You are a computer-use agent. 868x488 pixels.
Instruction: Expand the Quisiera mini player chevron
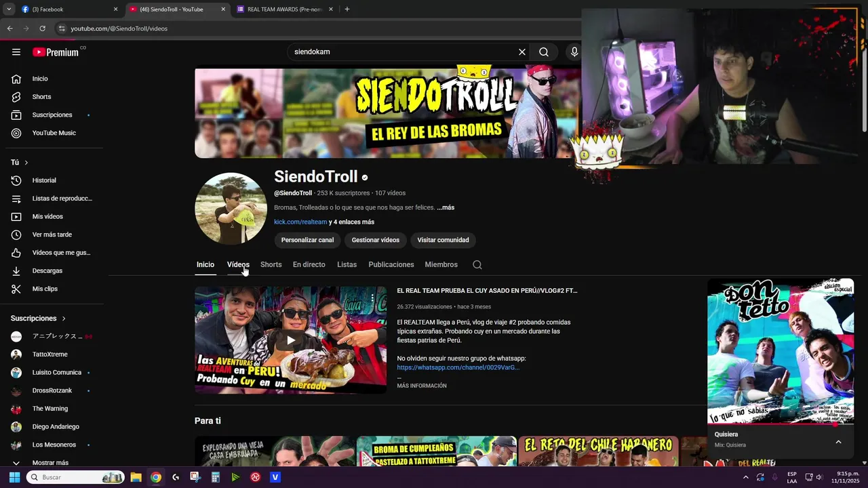coord(838,442)
